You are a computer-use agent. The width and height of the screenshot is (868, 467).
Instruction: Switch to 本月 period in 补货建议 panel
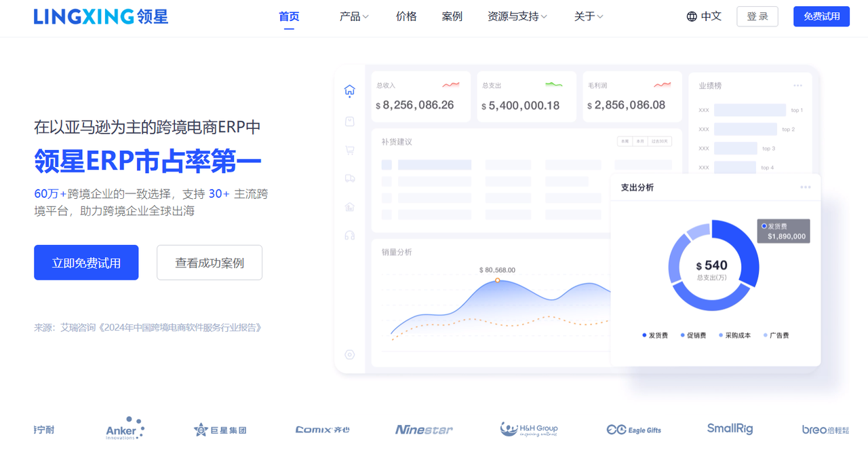tap(639, 141)
